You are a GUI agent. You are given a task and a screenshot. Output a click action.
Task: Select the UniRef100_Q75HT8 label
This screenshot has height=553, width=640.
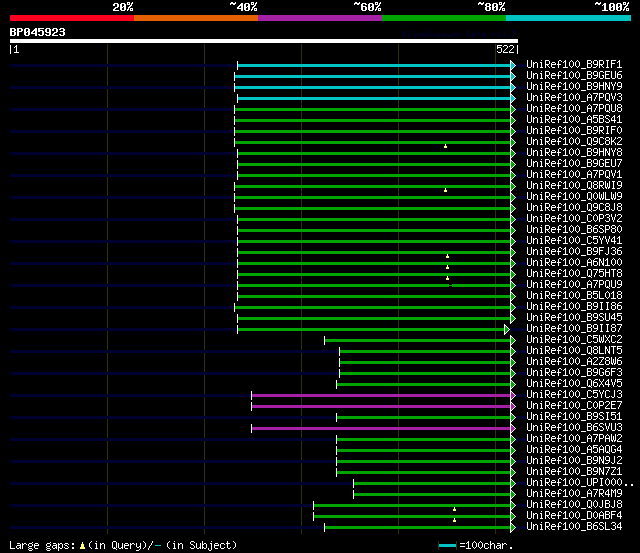(x=574, y=274)
